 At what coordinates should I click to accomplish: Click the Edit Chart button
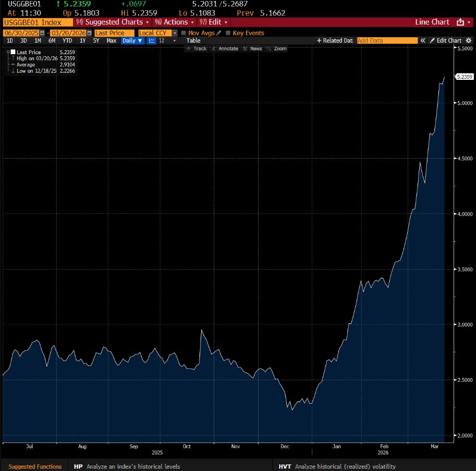(445, 40)
